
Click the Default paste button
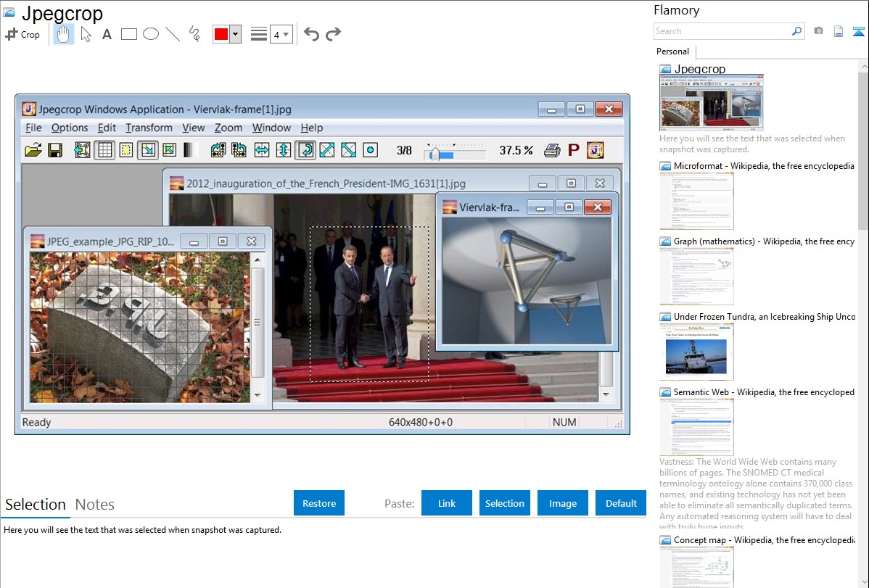[621, 503]
